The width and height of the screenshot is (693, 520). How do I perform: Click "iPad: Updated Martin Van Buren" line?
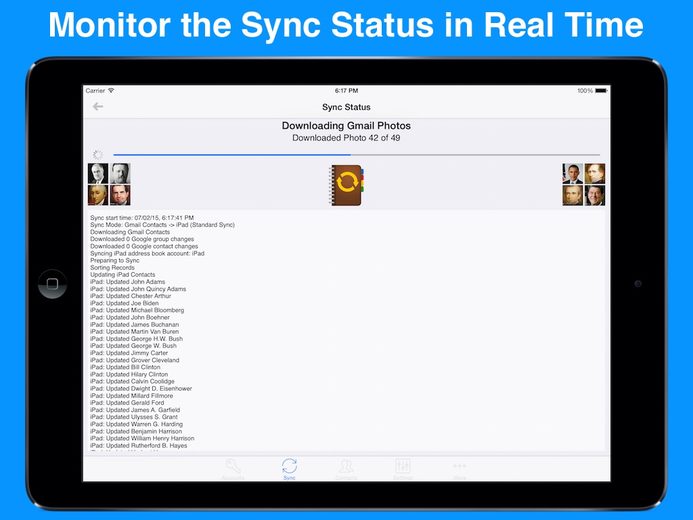(134, 332)
